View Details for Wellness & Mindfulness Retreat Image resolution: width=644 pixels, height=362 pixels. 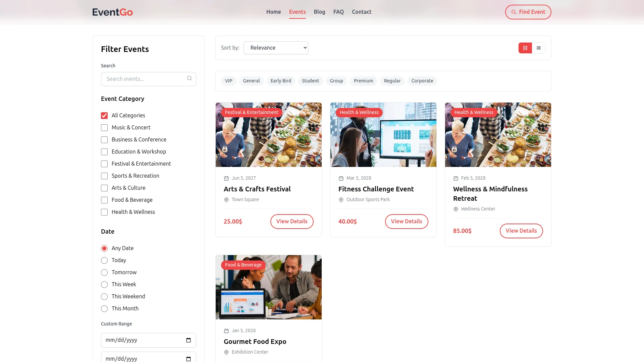(x=521, y=231)
